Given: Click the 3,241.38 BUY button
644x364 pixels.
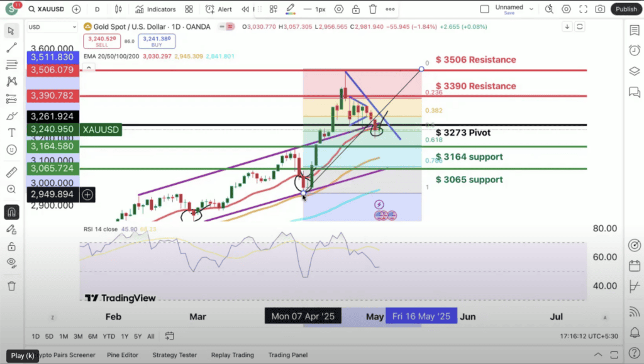Looking at the screenshot, I should (157, 41).
